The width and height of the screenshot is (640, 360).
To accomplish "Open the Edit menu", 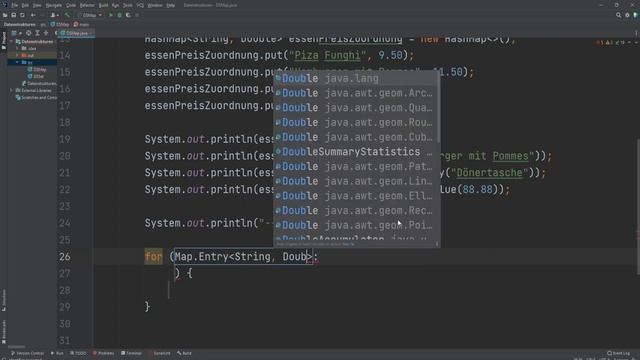I will [25, 5].
